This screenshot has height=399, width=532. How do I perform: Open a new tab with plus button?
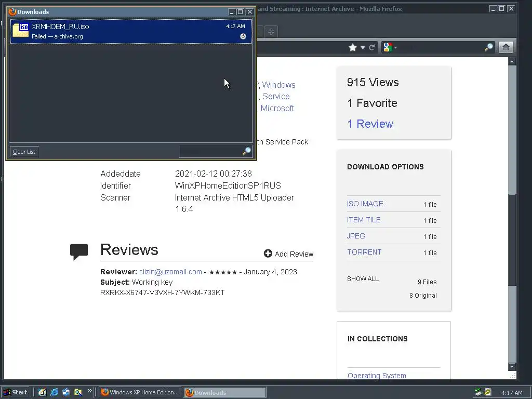(271, 32)
